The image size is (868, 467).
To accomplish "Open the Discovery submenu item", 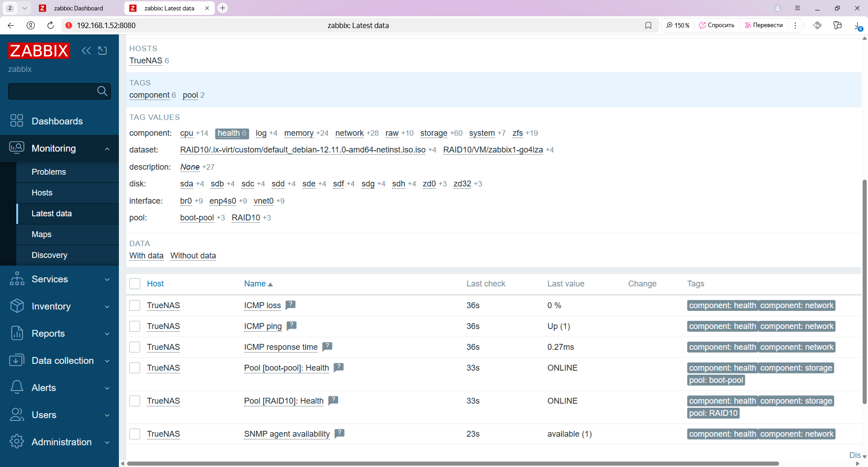I will 68,255.
